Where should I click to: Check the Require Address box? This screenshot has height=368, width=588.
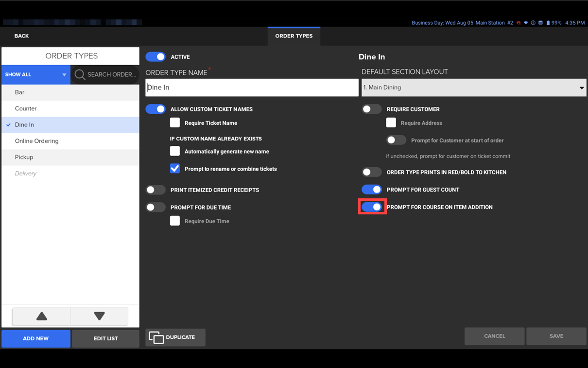point(391,123)
